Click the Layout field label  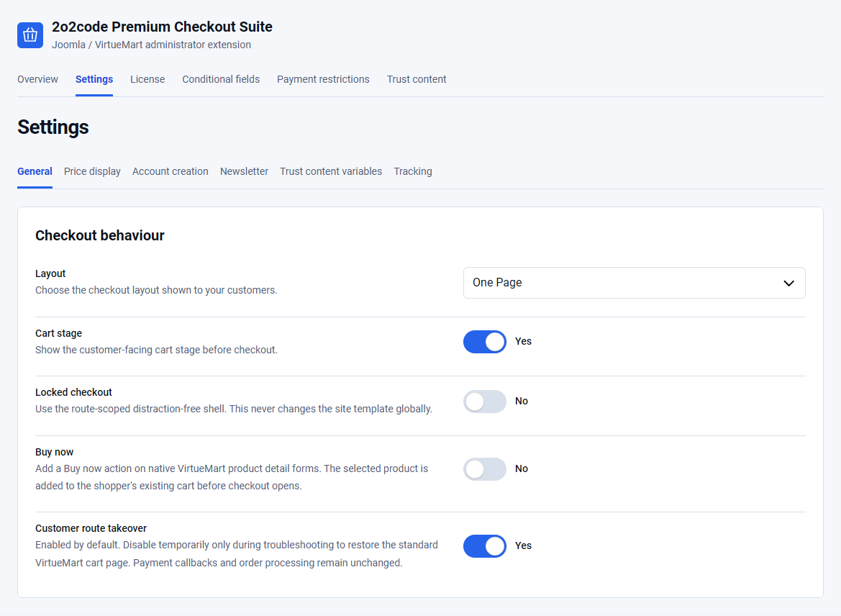[50, 273]
